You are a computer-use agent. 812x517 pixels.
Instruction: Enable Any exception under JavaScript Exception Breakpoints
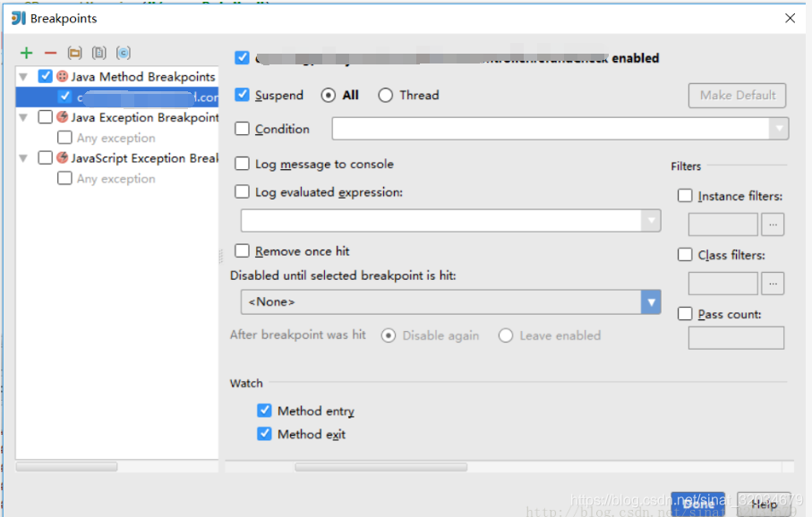tap(64, 179)
